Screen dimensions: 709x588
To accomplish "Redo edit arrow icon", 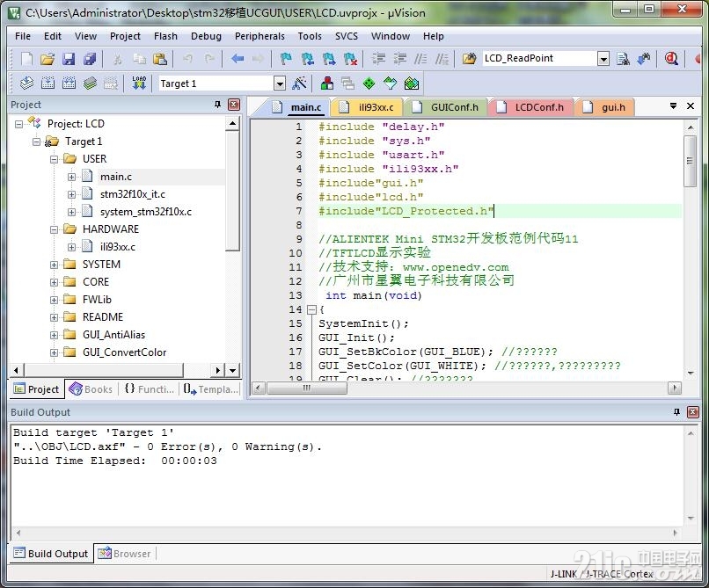I will (x=209, y=58).
